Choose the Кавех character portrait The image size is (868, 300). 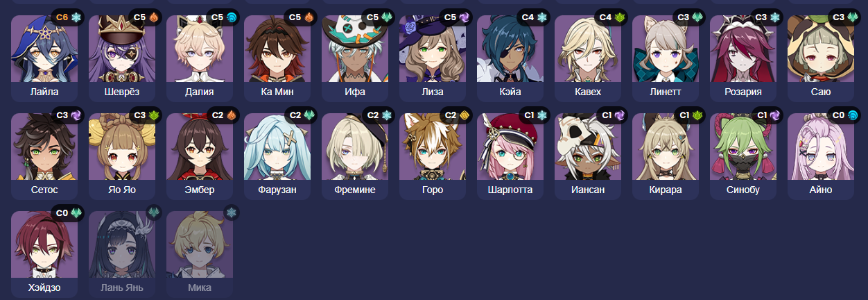tap(588, 49)
